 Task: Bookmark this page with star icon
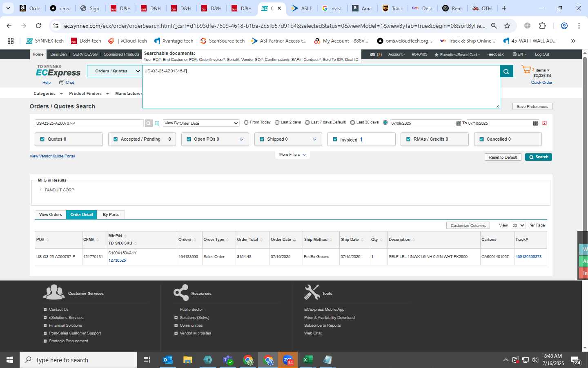pos(507,26)
